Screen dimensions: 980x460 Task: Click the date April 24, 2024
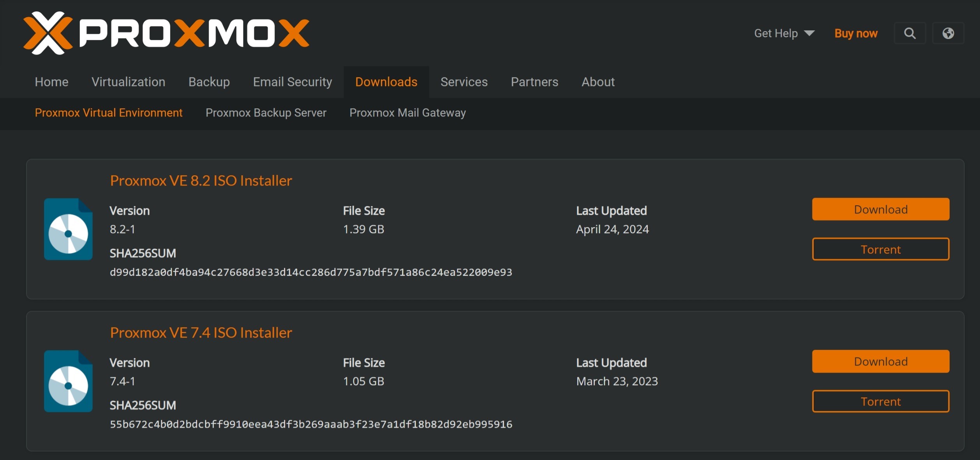pyautogui.click(x=612, y=229)
